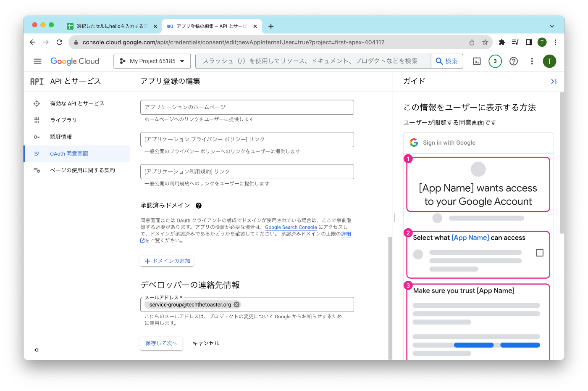The height and width of the screenshot is (391, 588).
Task: Click the 検索 search button
Action: click(447, 61)
